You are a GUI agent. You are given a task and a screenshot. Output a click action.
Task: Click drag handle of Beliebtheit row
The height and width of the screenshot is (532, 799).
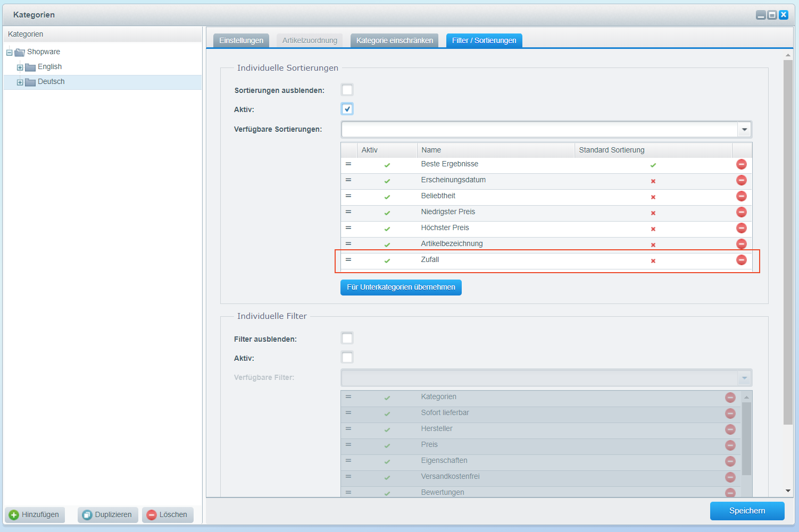coord(348,196)
